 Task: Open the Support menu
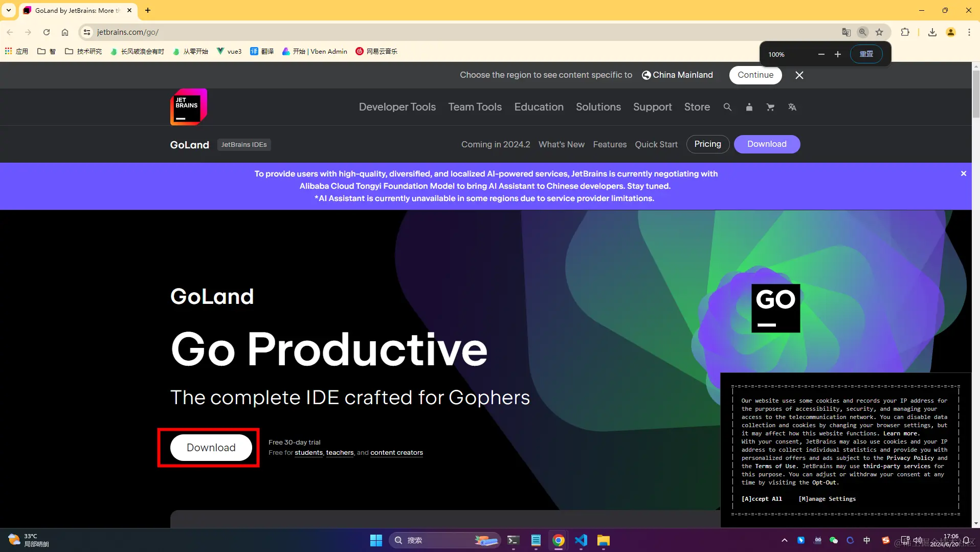pyautogui.click(x=653, y=107)
